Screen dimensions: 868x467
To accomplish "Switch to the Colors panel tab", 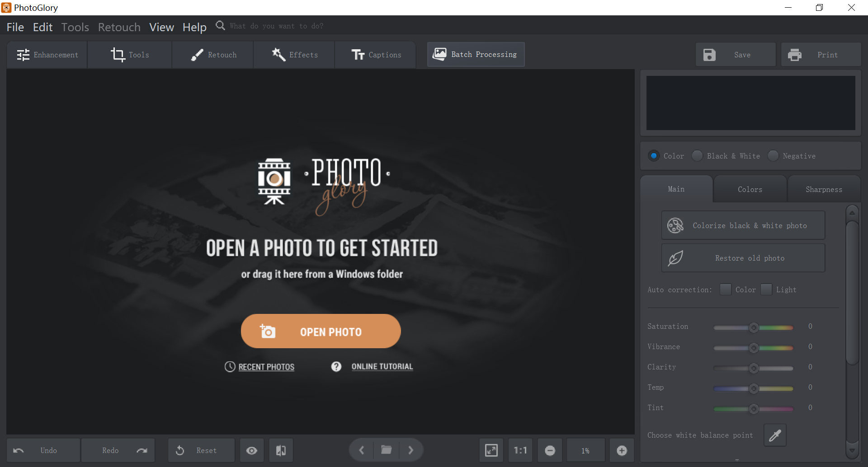I will (750, 189).
